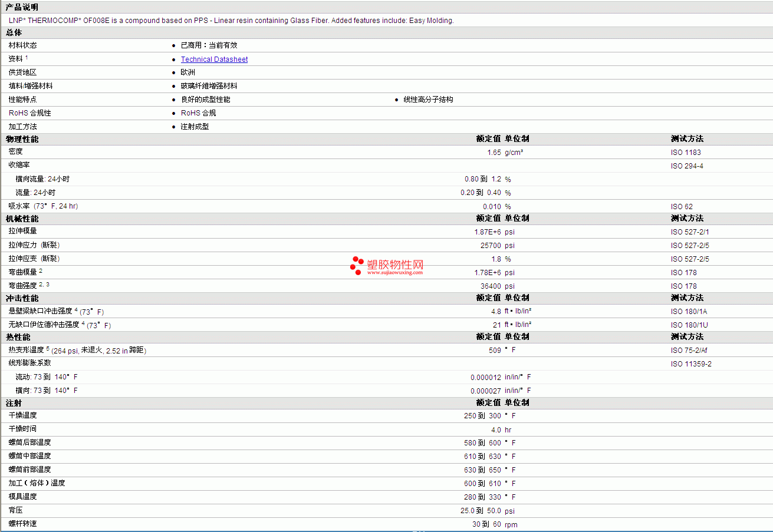773x532 pixels.
Task: Select unnotched impact value 21
Action: [x=497, y=325]
